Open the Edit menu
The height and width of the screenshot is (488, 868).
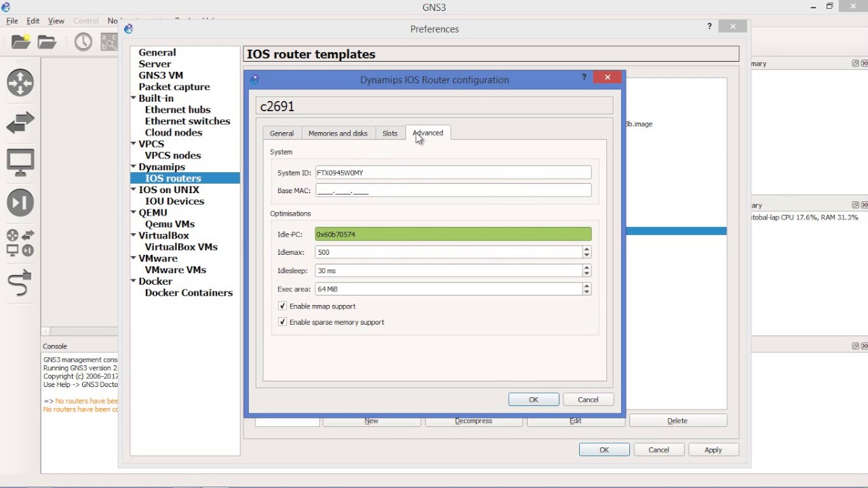point(33,21)
